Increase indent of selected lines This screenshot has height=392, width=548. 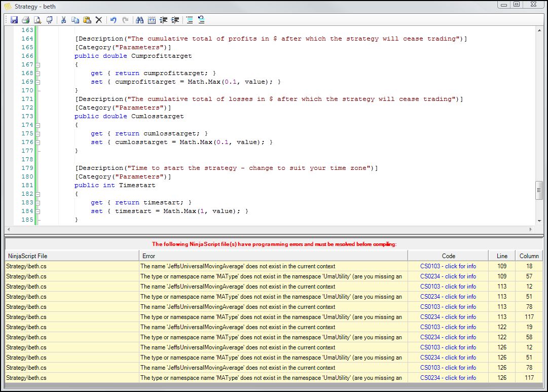point(175,20)
